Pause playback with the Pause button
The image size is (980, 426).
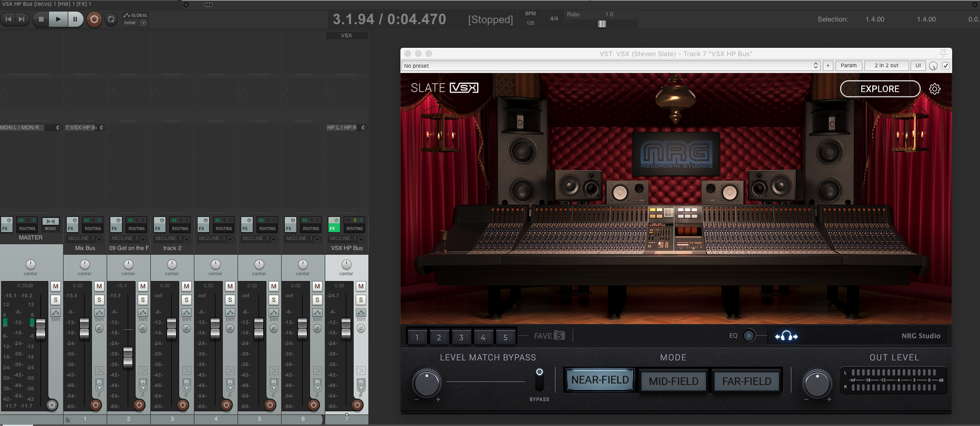click(x=75, y=19)
